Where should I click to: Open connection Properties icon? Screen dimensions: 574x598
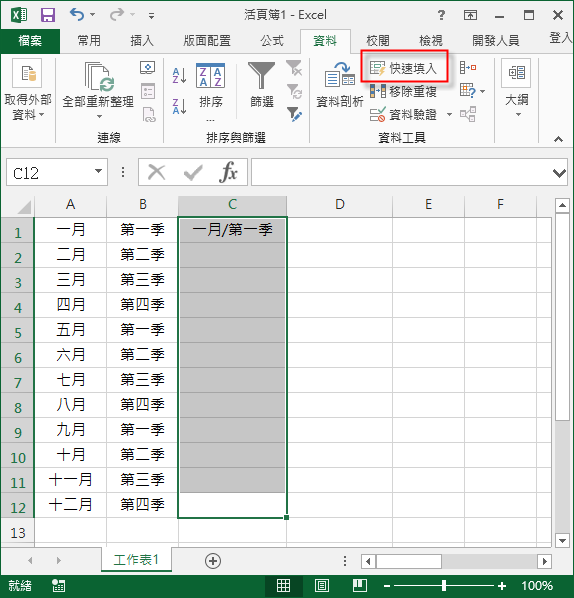148,92
